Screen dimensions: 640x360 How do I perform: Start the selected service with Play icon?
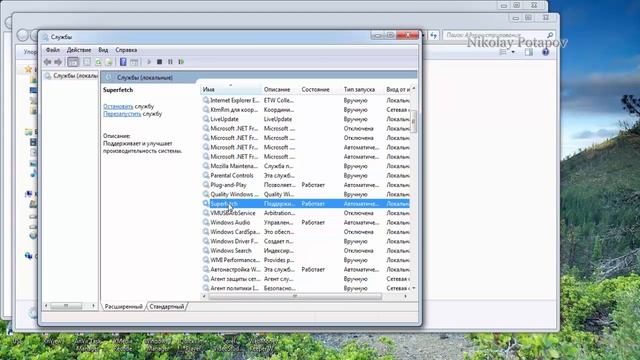(x=149, y=62)
